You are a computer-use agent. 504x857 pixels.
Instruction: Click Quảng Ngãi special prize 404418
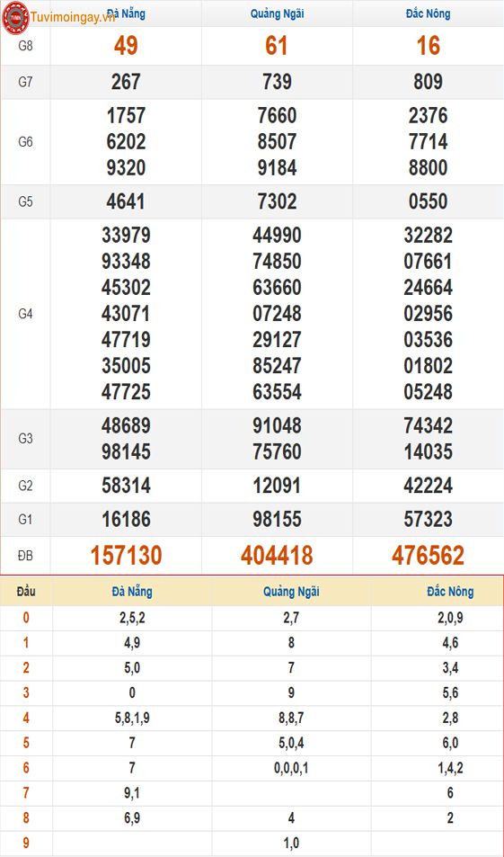pyautogui.click(x=277, y=556)
